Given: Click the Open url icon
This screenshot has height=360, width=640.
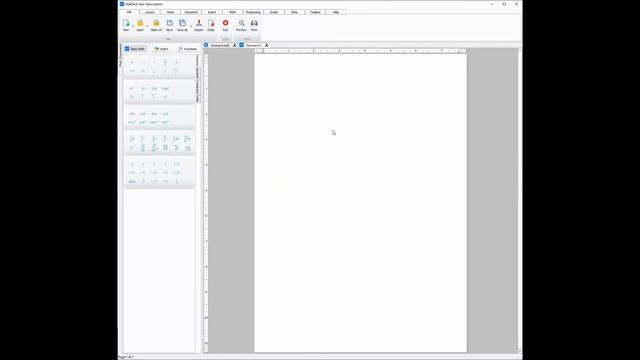Looking at the screenshot, I should [156, 24].
